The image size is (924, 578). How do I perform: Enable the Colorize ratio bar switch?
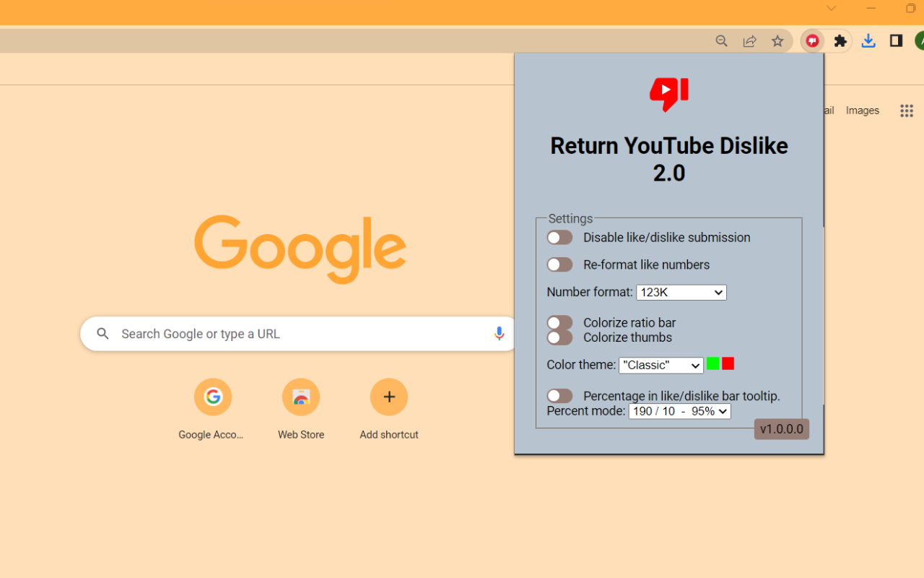[559, 322]
